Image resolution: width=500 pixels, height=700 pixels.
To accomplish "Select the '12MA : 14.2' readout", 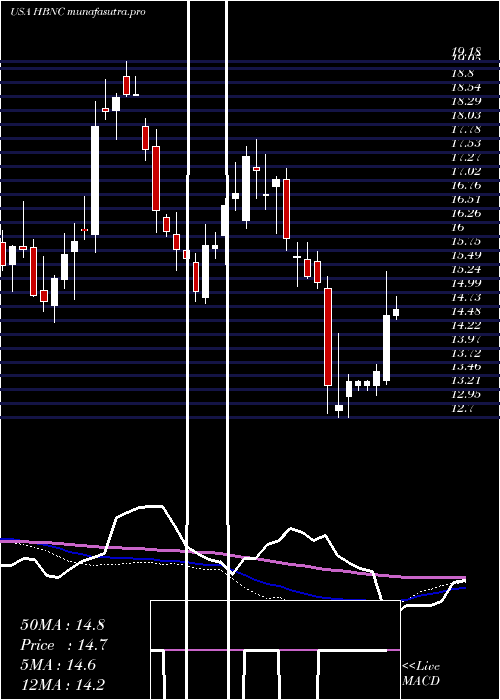I will 63,684.
